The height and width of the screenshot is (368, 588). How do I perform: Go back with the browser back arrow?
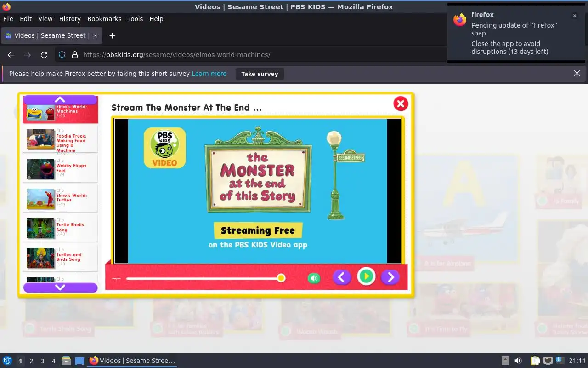(x=11, y=55)
